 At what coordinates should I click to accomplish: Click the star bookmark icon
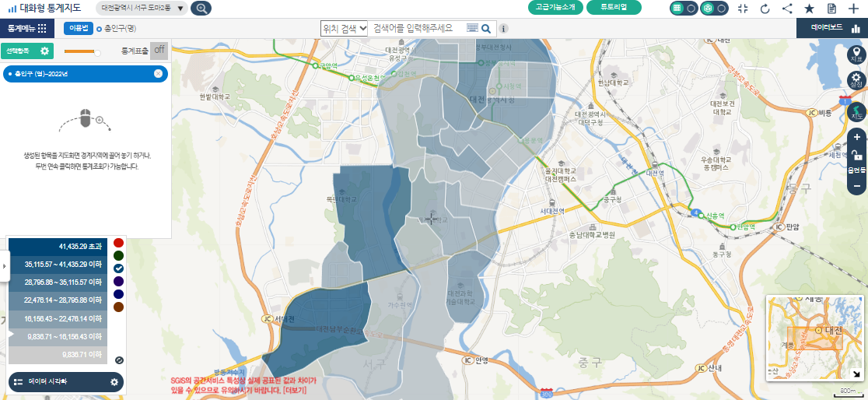pyautogui.click(x=809, y=9)
